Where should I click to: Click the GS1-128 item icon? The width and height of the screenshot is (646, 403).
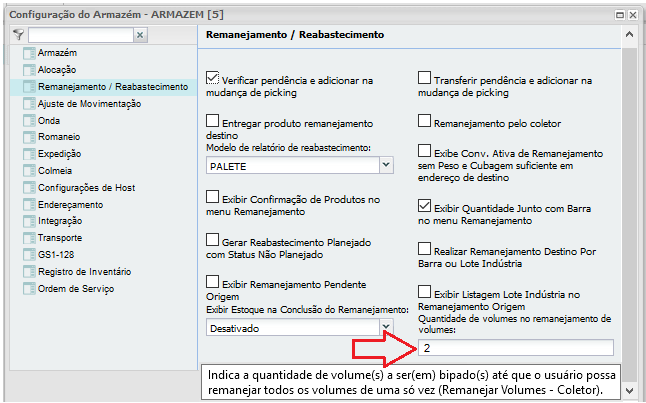[x=28, y=255]
